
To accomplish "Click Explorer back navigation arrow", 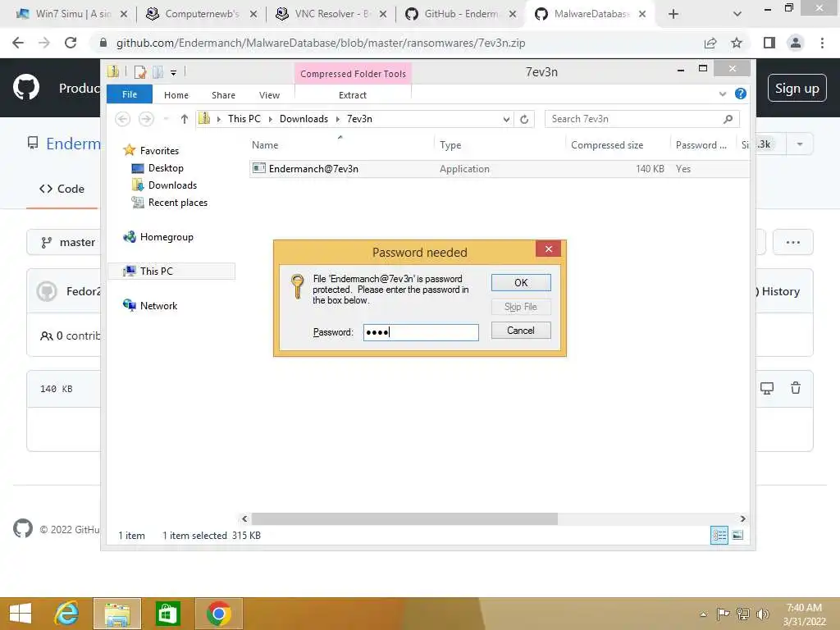I will click(123, 118).
